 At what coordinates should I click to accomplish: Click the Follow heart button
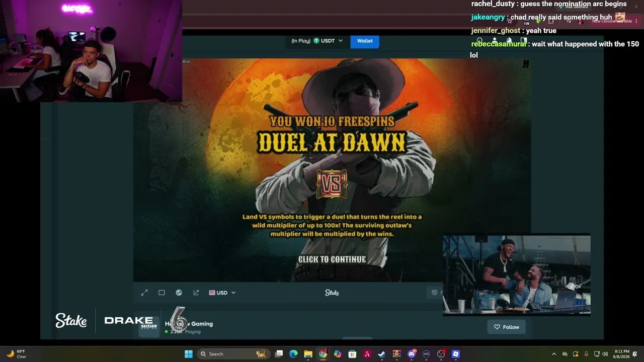point(506,327)
